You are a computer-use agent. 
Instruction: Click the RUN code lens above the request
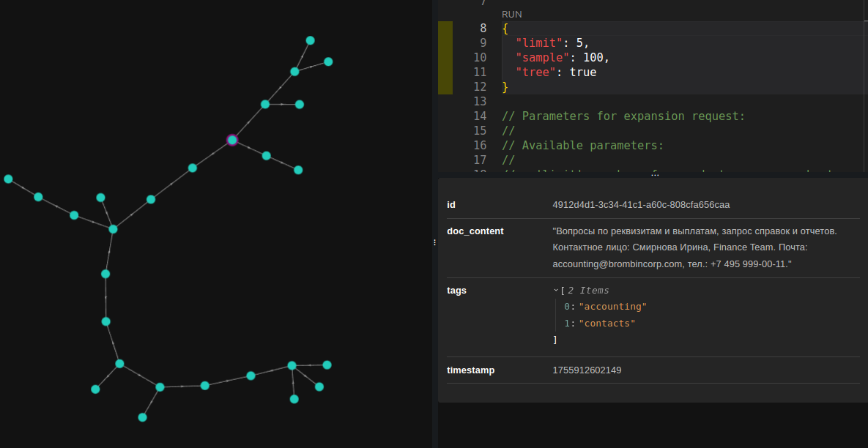click(x=511, y=14)
